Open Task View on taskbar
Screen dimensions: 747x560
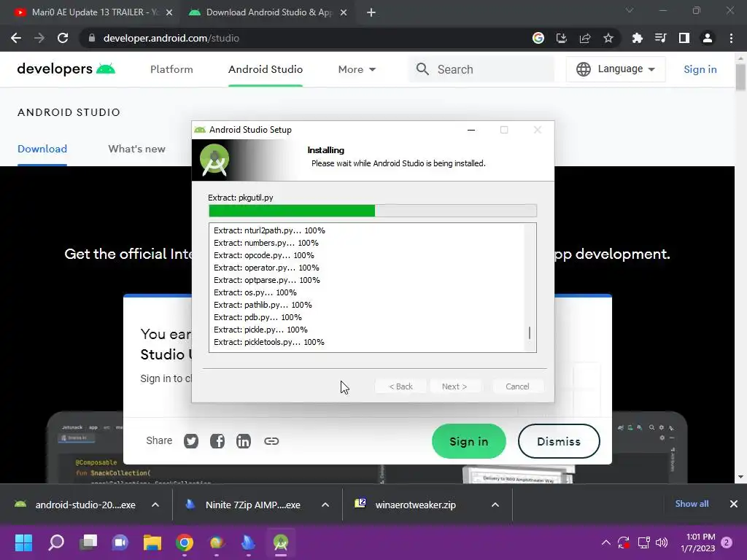coord(88,542)
